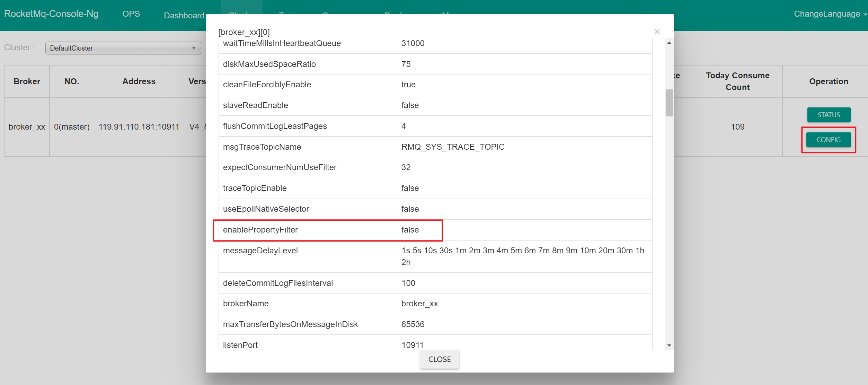Click the broker address 119.91.110.181:10911
This screenshot has height=385, width=868.
(139, 127)
